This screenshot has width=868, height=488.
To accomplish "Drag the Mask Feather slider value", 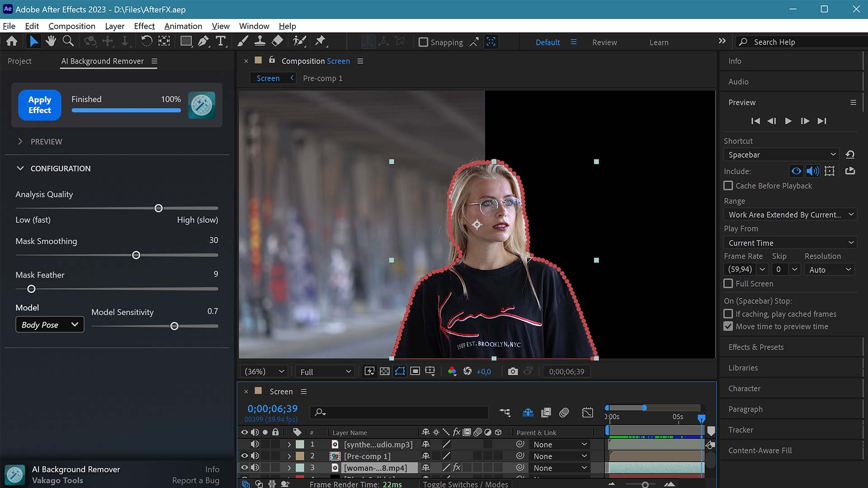I will pyautogui.click(x=31, y=289).
